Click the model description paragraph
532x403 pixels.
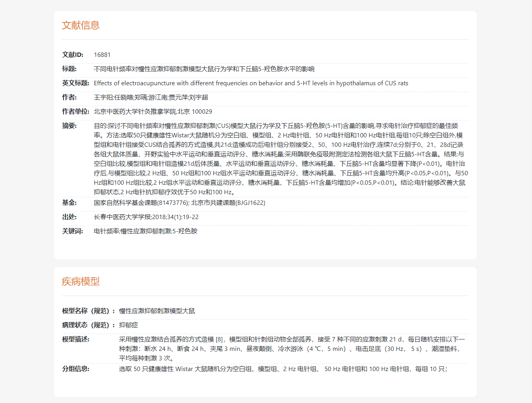pyautogui.click(x=291, y=349)
